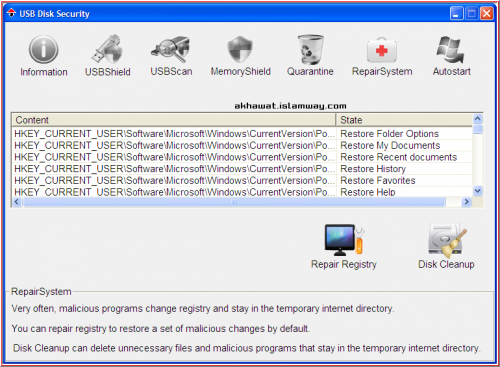This screenshot has width=500, height=367.
Task: Switch to MemoryShield section
Action: [240, 49]
